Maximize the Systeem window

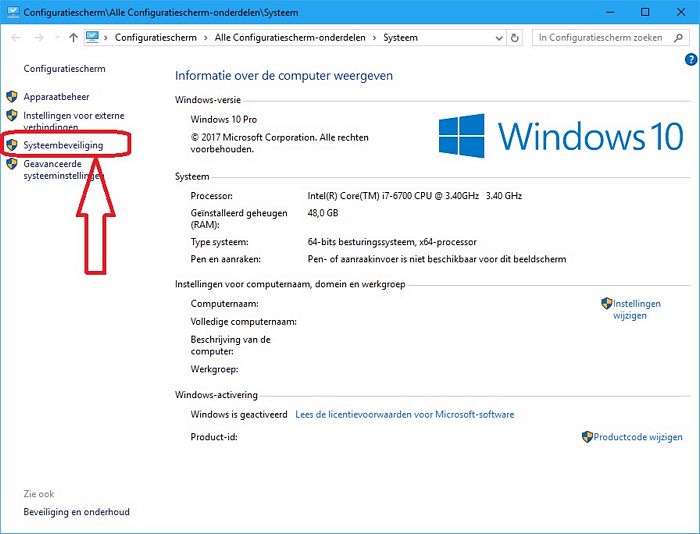(x=645, y=12)
